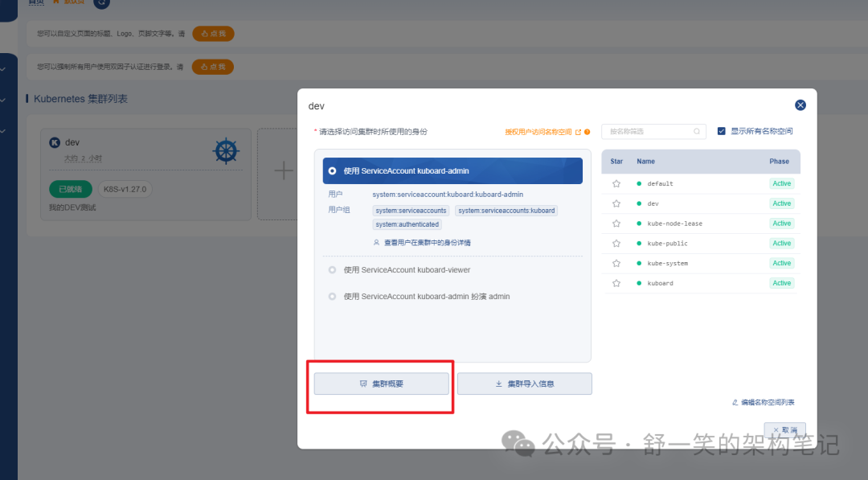Click the Phase column header
Screen dimensions: 868x480
(779, 162)
